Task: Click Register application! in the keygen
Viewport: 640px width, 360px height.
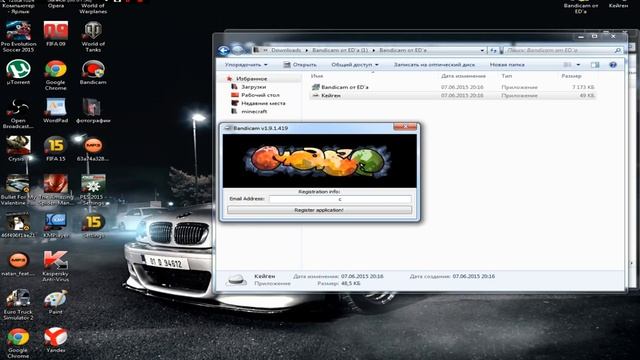Action: tap(319, 210)
